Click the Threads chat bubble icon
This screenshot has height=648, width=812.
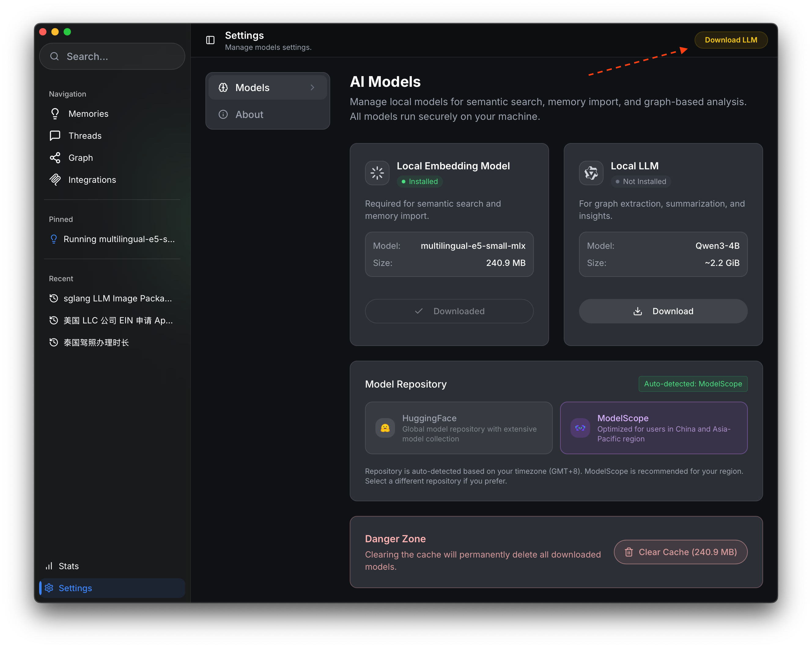pyautogui.click(x=55, y=135)
